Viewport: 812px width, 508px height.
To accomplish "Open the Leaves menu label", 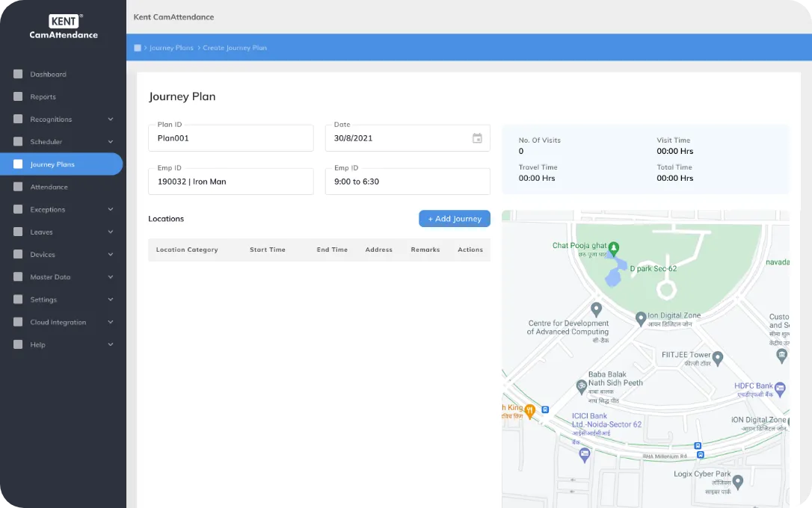I will click(x=41, y=232).
